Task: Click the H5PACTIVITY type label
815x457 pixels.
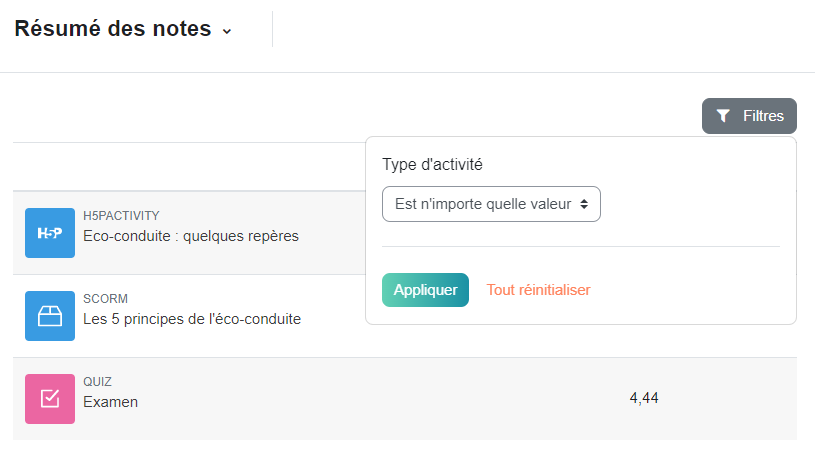Action: tap(121, 216)
